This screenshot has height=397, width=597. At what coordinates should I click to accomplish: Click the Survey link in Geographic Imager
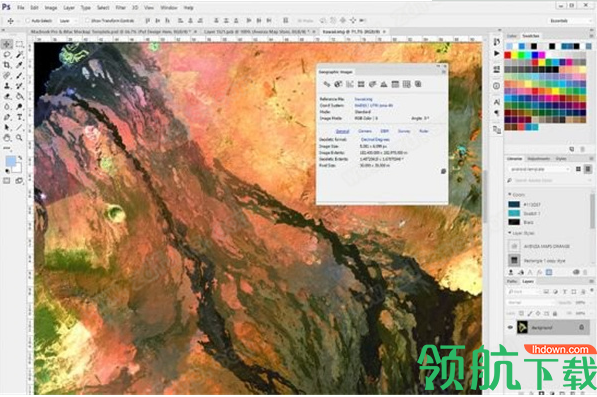(x=404, y=131)
